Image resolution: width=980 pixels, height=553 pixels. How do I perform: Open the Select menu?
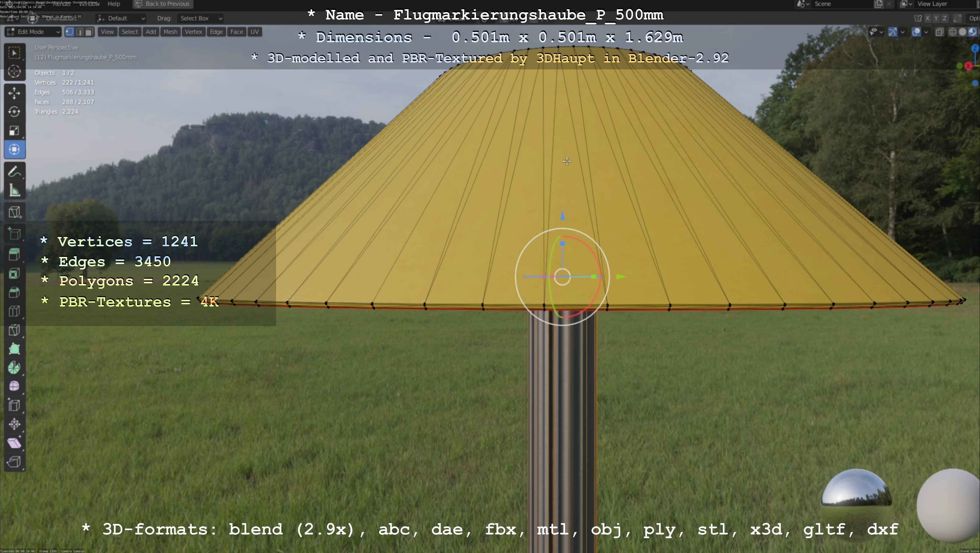(x=130, y=32)
